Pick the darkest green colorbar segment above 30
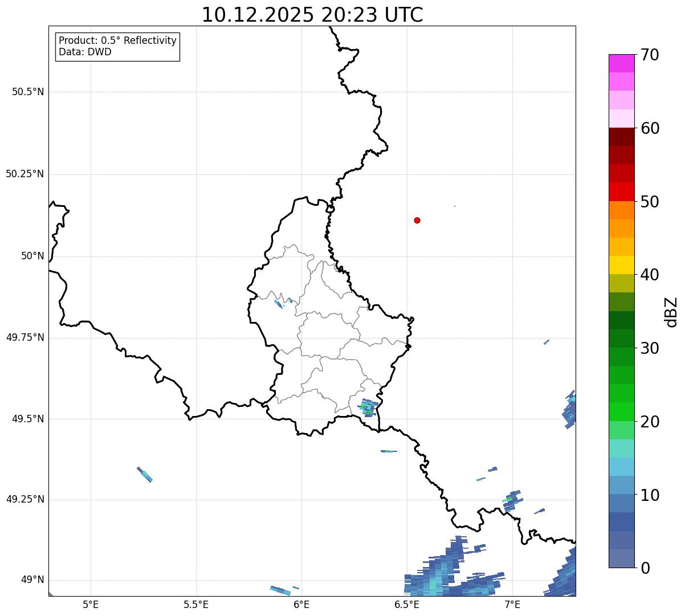The image size is (685, 616). (621, 320)
